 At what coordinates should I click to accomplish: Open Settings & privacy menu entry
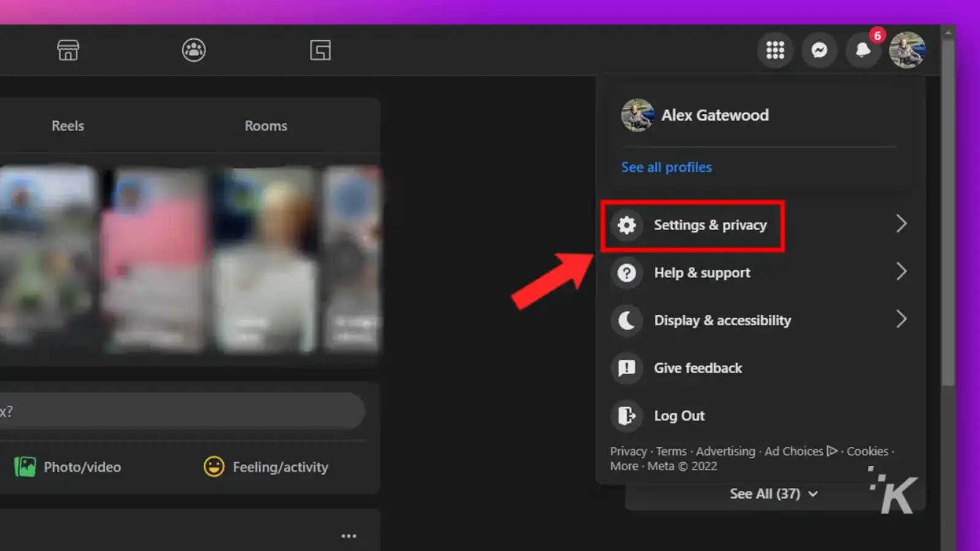tap(759, 225)
